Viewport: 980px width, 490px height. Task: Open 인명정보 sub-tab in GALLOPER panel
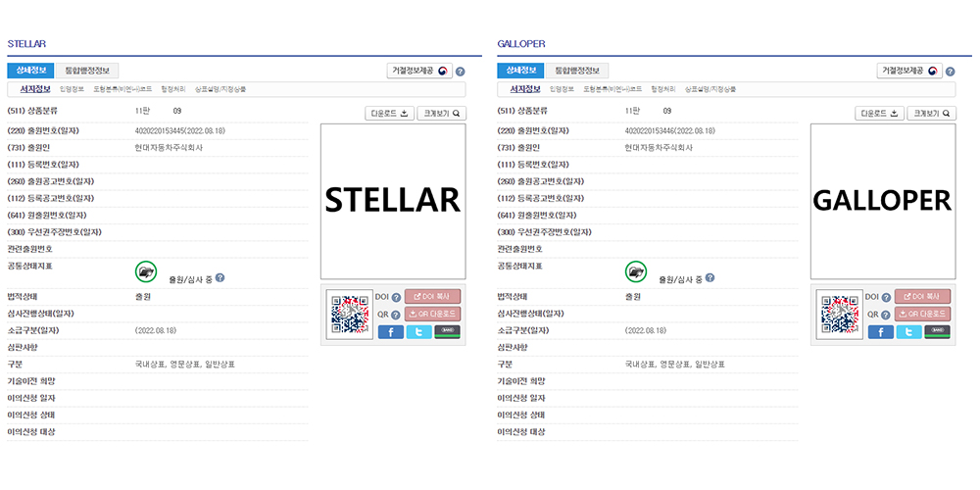(562, 89)
